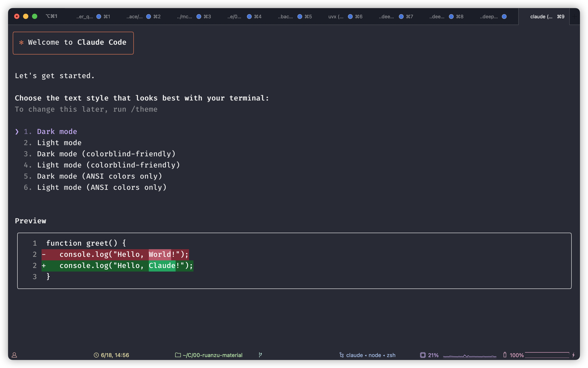Switch to the uvx tab ⌘6
Viewport: 588px width, 368px height.
coord(336,17)
